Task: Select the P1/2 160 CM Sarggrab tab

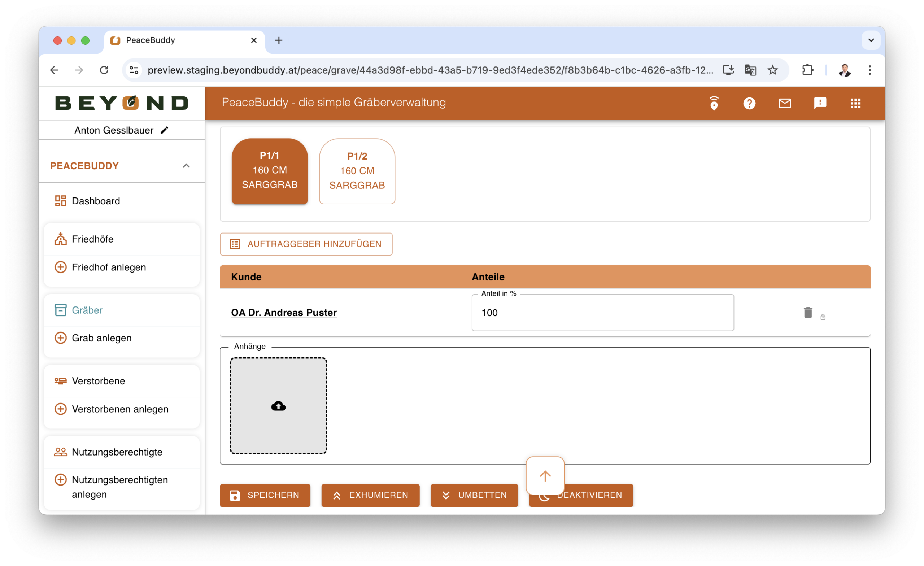Action: 357,171
